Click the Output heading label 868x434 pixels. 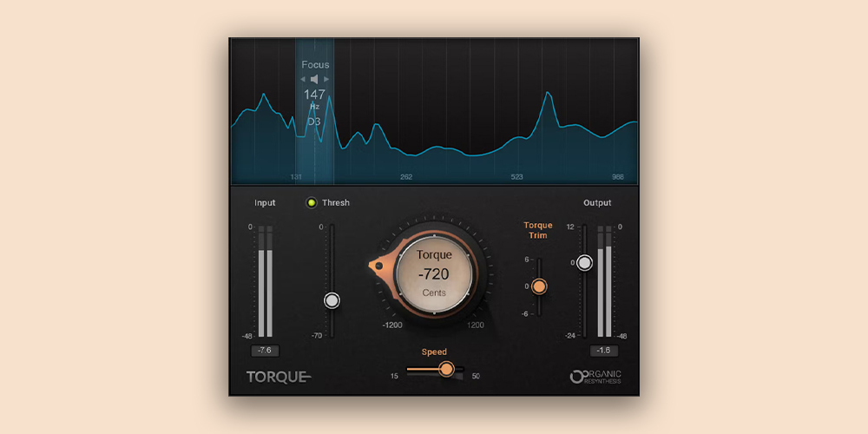pos(597,202)
